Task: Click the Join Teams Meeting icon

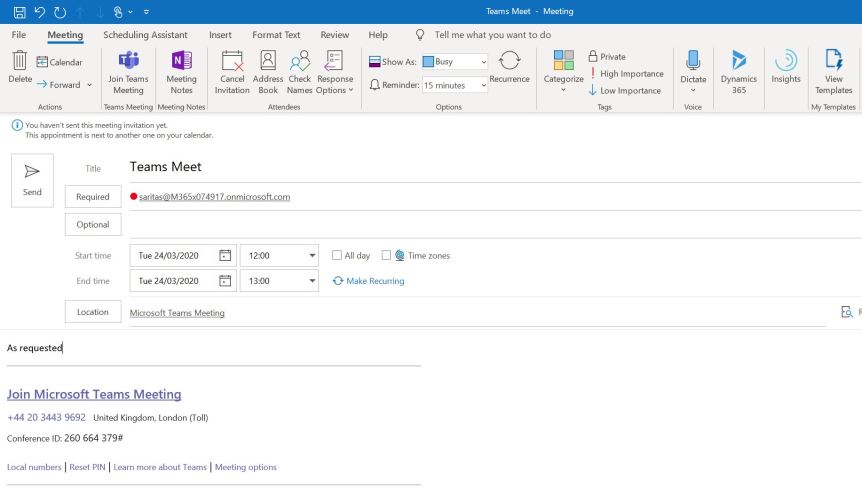Action: pos(128,62)
